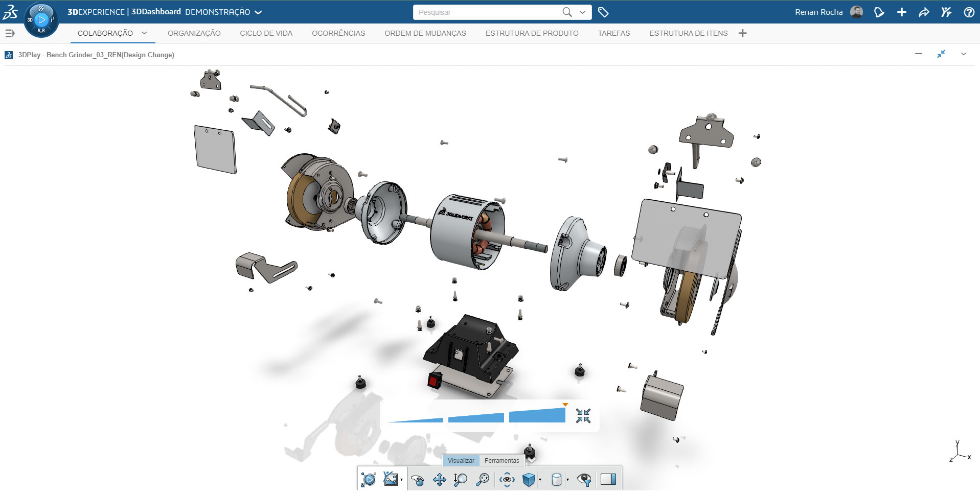
Task: Click Renan Rocha profile avatar
Action: [857, 12]
